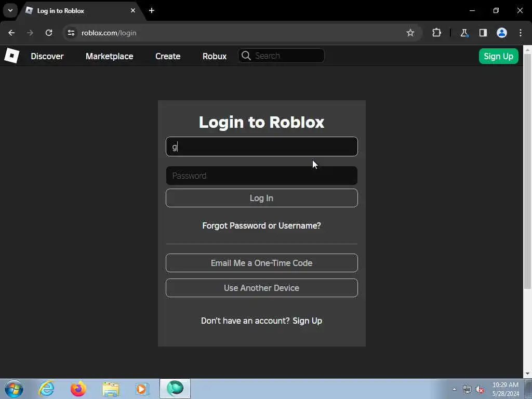Click the scrollbar down arrow
Viewport: 532px width, 399px height.
tap(527, 374)
